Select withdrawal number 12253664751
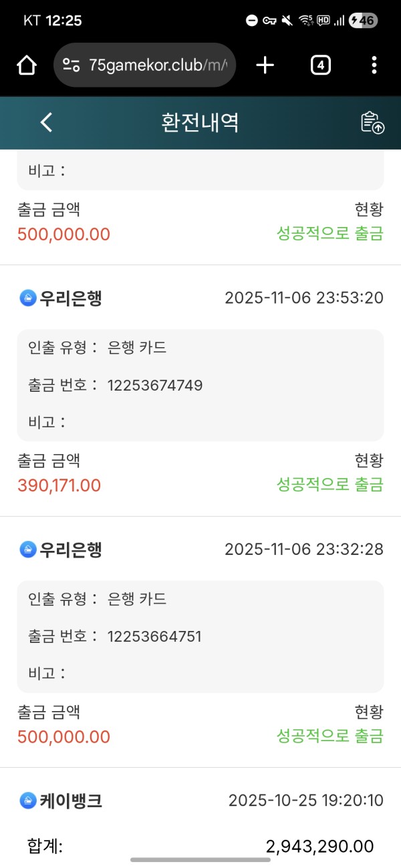The image size is (401, 868). coord(154,636)
